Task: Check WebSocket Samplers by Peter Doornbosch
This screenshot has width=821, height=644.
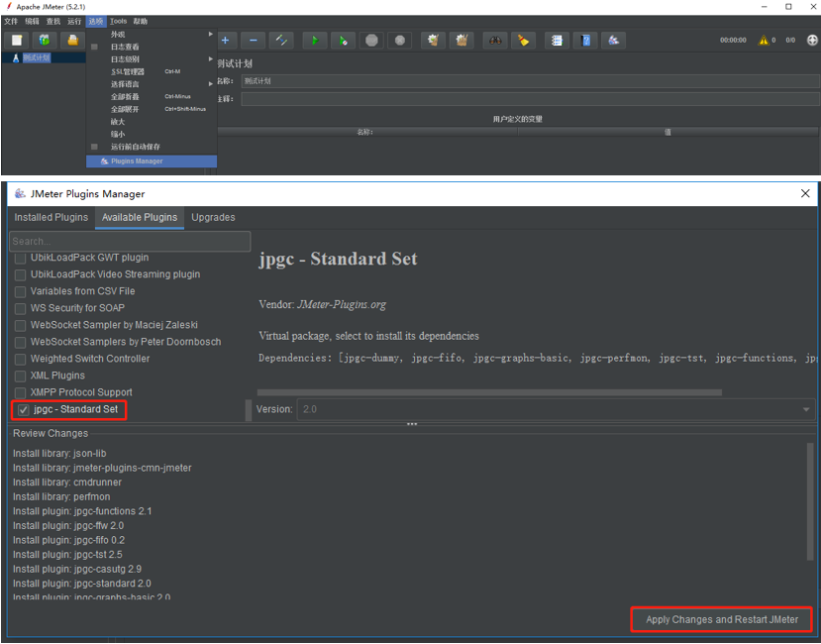Action: point(21,342)
